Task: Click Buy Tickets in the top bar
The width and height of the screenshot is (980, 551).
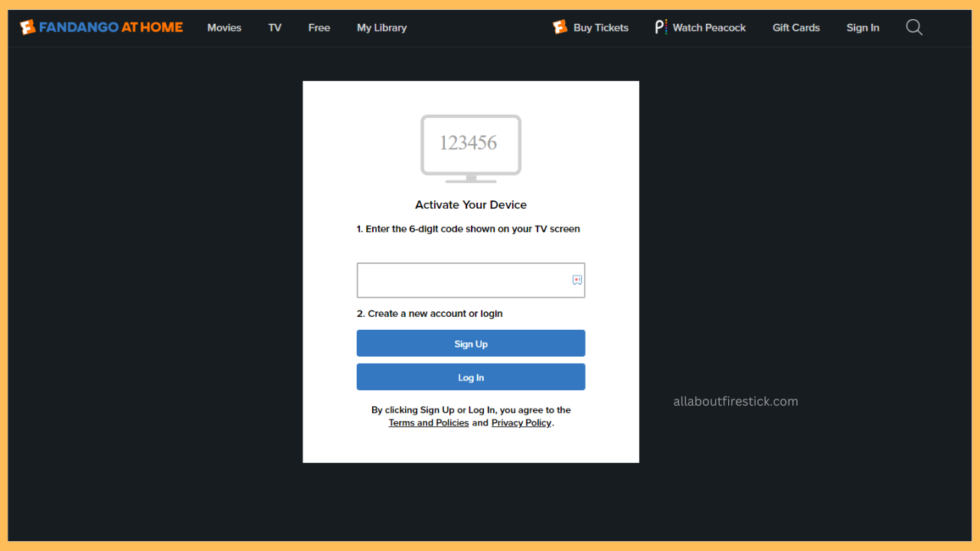Action: click(x=600, y=28)
